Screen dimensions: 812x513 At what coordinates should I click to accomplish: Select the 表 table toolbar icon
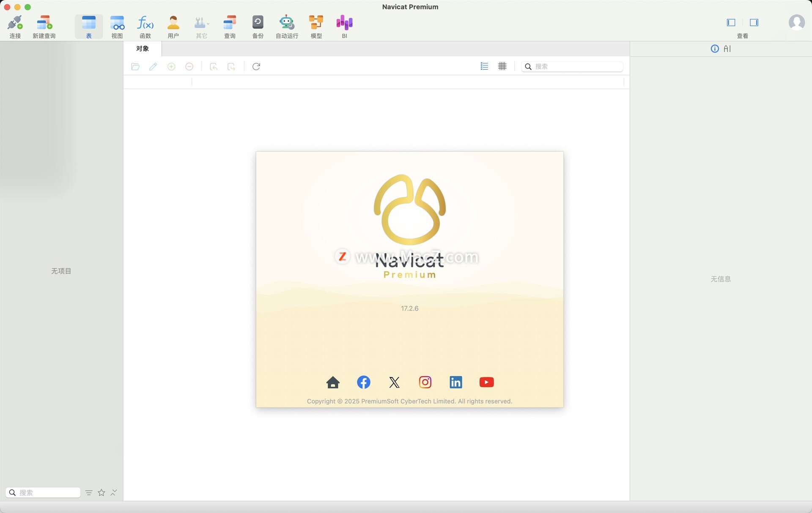coord(89,27)
